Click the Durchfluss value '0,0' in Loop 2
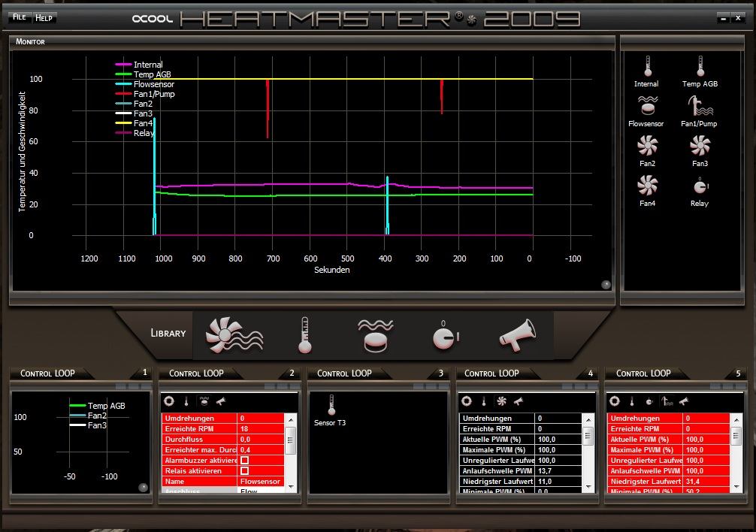 261,440
